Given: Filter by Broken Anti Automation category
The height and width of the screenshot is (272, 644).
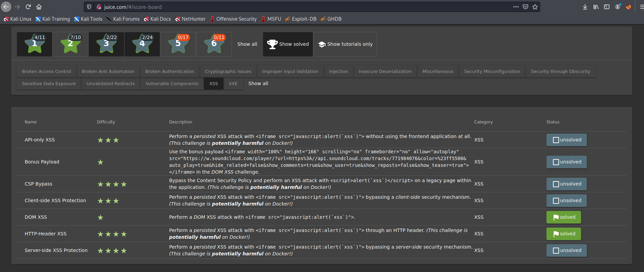Looking at the screenshot, I should point(108,71).
